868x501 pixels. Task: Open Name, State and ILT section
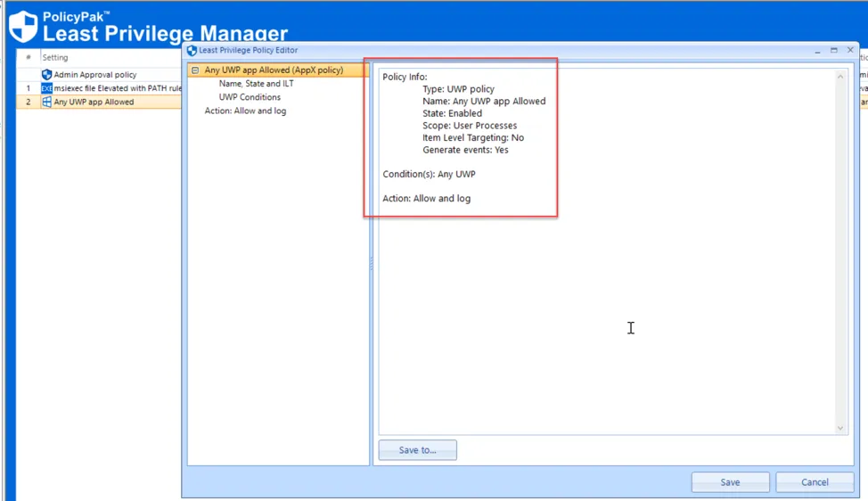(x=256, y=84)
